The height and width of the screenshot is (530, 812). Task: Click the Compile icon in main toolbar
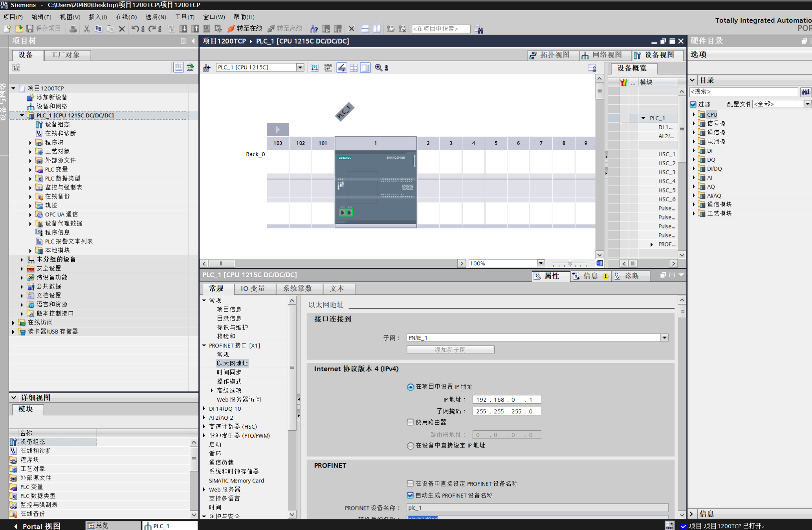[x=171, y=29]
